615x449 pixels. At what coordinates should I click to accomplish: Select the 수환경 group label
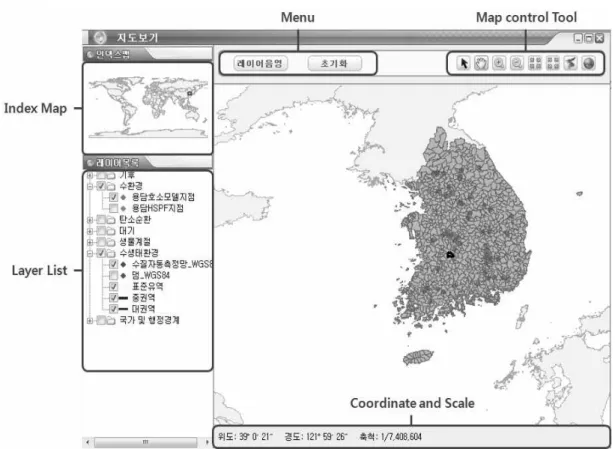click(131, 186)
